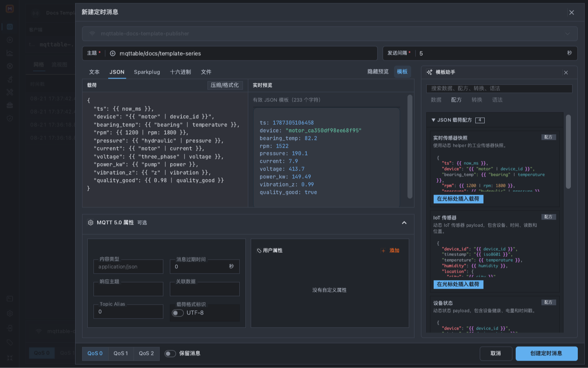Screen dimensions: 588x368
Task: Toggle the 保留消息 switch
Action: pos(170,354)
